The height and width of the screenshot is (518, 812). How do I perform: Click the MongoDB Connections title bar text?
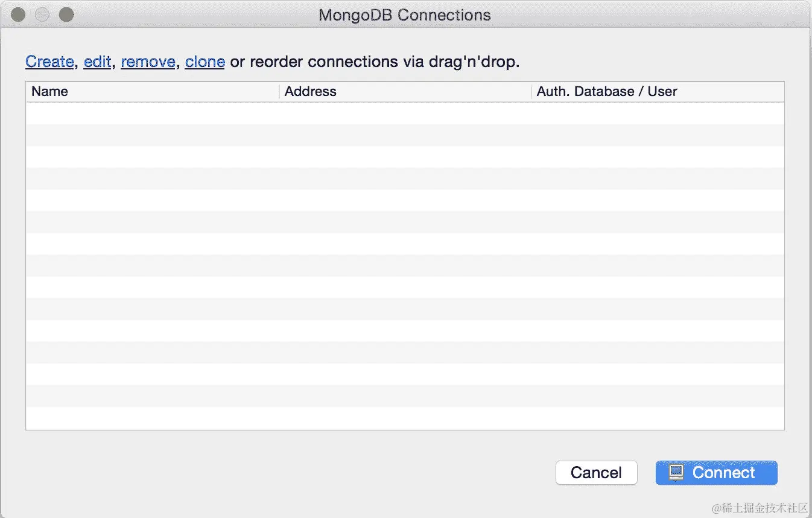tap(404, 15)
